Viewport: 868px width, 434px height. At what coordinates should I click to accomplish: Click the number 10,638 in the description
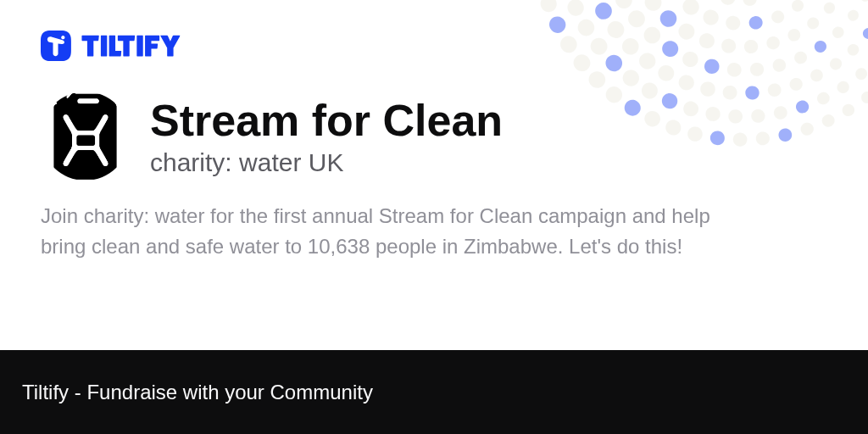click(x=338, y=247)
